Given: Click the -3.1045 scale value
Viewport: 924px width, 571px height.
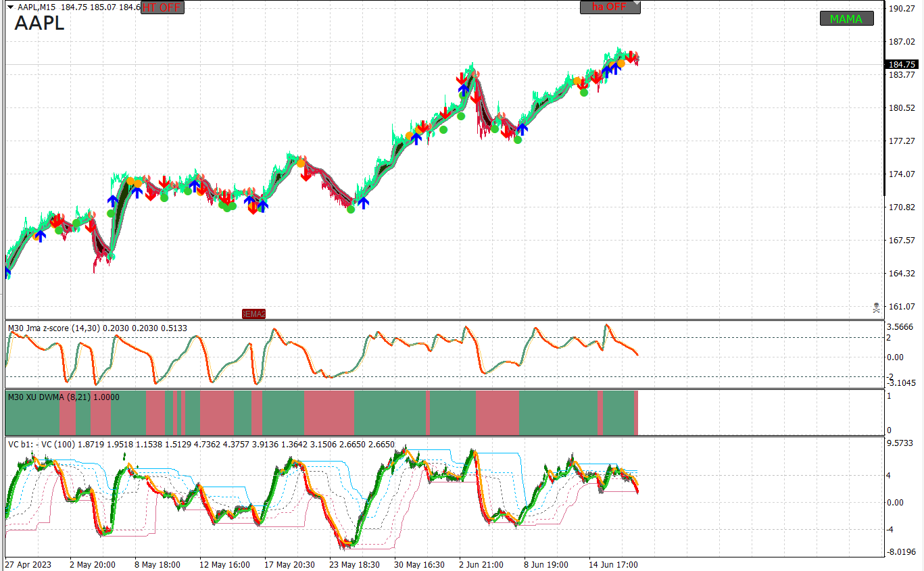Looking at the screenshot, I should [902, 383].
